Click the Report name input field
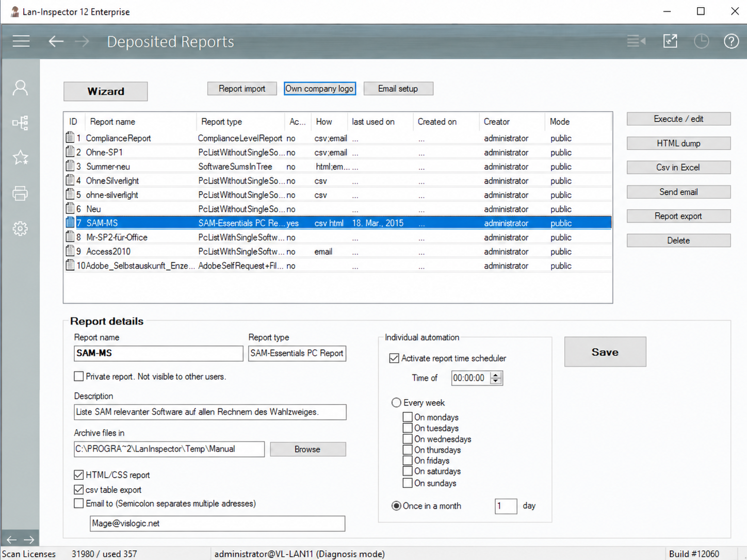The width and height of the screenshot is (747, 560). tap(158, 353)
